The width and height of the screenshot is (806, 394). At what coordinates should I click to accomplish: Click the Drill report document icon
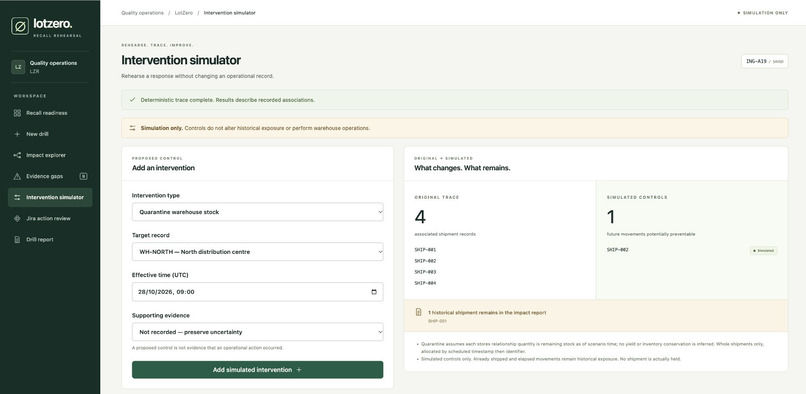coord(17,240)
